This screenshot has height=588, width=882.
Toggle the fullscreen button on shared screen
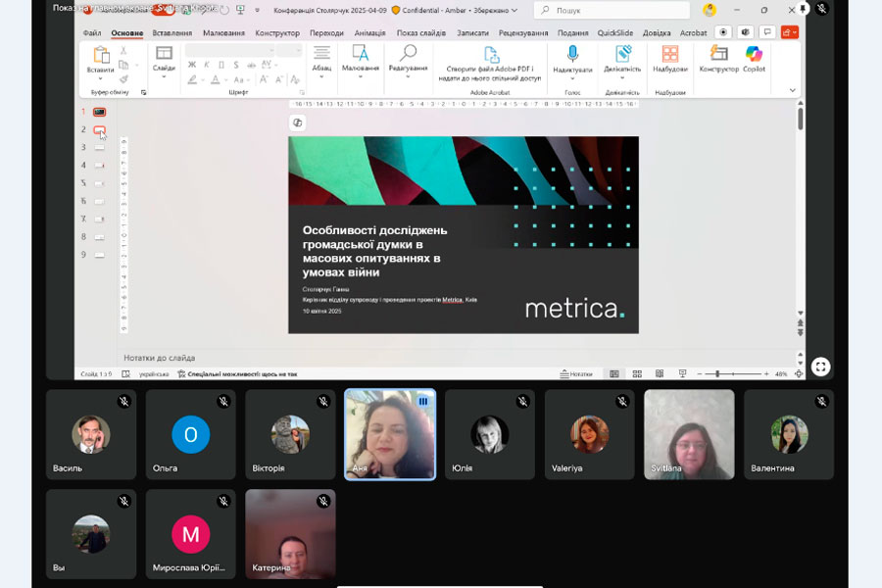point(821,367)
